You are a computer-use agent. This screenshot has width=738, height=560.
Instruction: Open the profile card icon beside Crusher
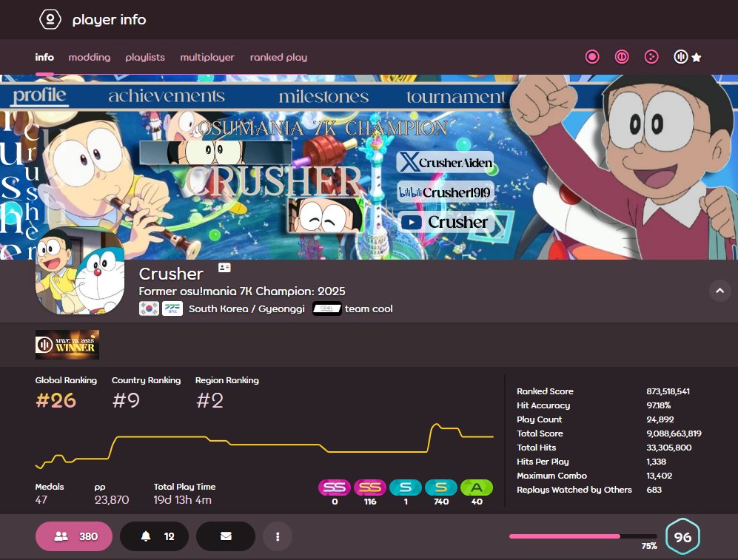pyautogui.click(x=224, y=268)
